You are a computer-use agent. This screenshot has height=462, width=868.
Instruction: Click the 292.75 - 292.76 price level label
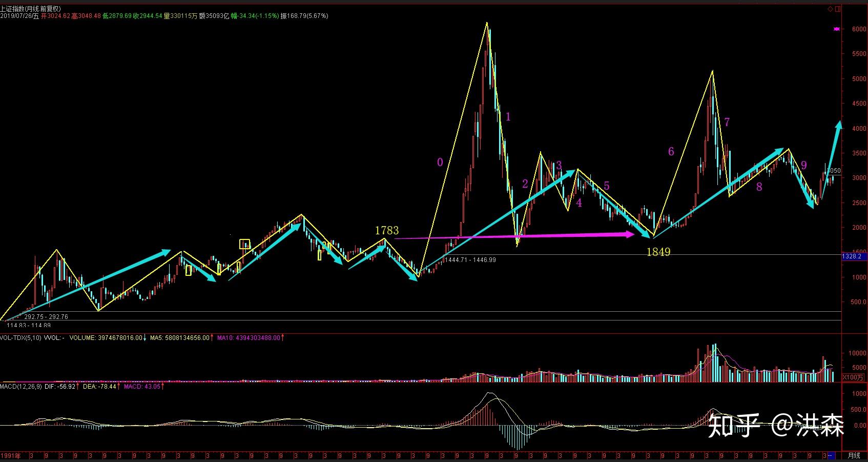click(46, 317)
